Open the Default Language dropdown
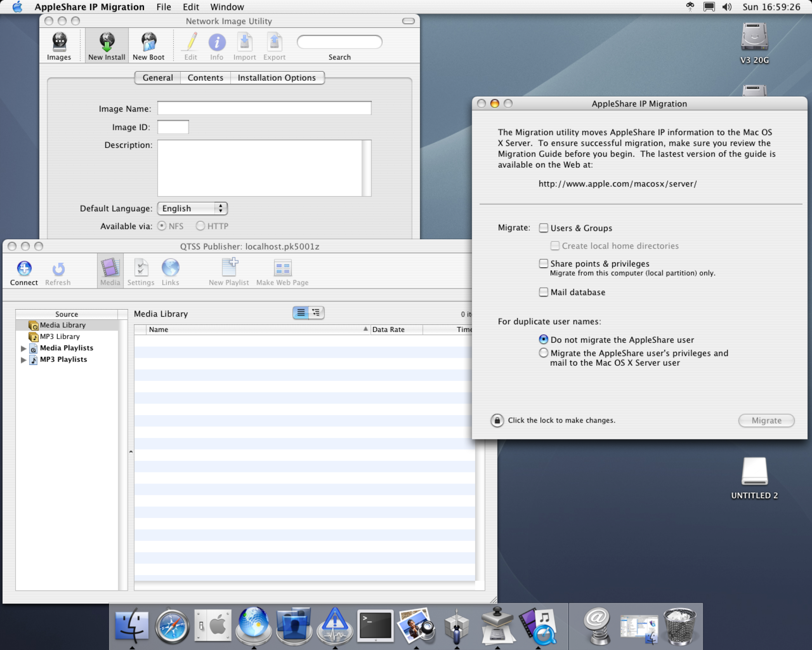The width and height of the screenshot is (812, 650). point(193,209)
